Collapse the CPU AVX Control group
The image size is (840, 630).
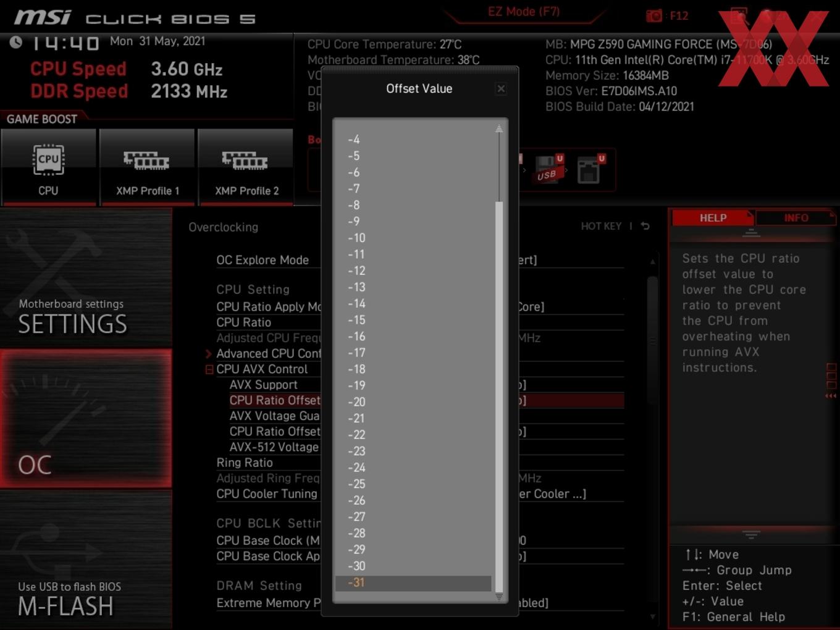click(209, 369)
